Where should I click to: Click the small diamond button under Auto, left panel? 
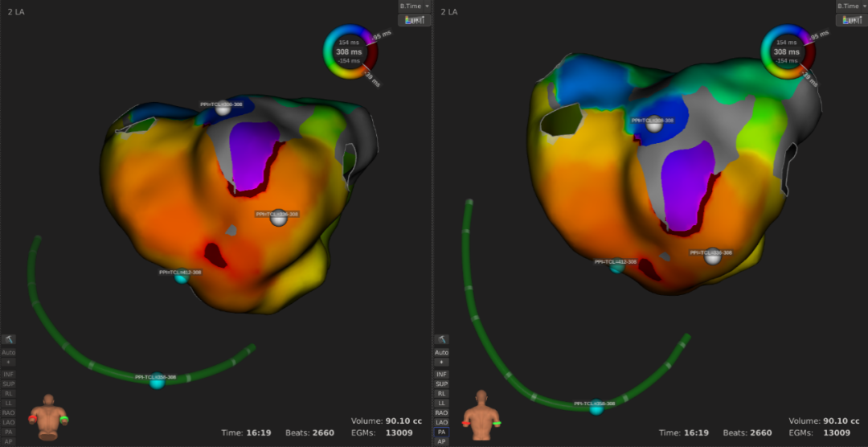click(9, 363)
